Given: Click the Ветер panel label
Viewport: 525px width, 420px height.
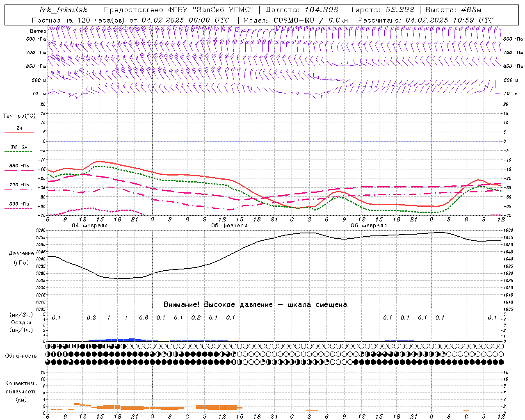Looking at the screenshot, I should click(38, 31).
